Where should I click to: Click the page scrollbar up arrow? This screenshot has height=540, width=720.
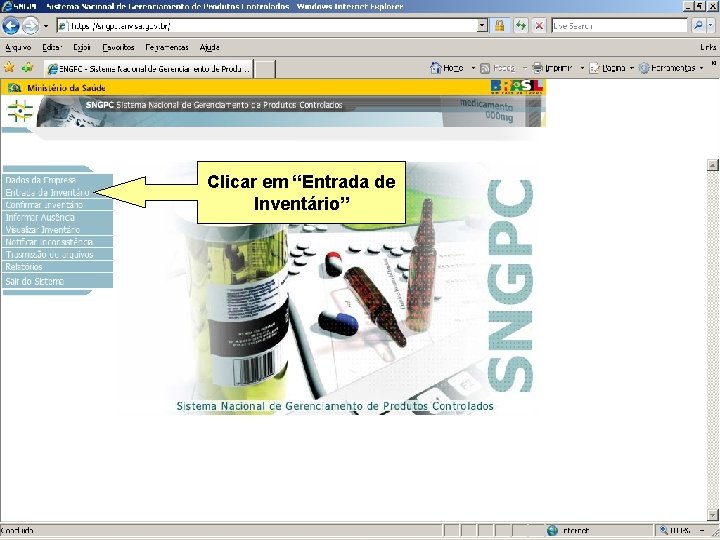pyautogui.click(x=712, y=165)
